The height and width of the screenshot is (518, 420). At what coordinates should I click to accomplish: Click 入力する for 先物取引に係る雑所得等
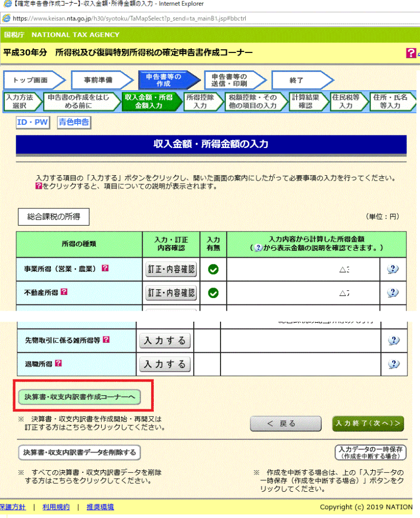click(165, 341)
